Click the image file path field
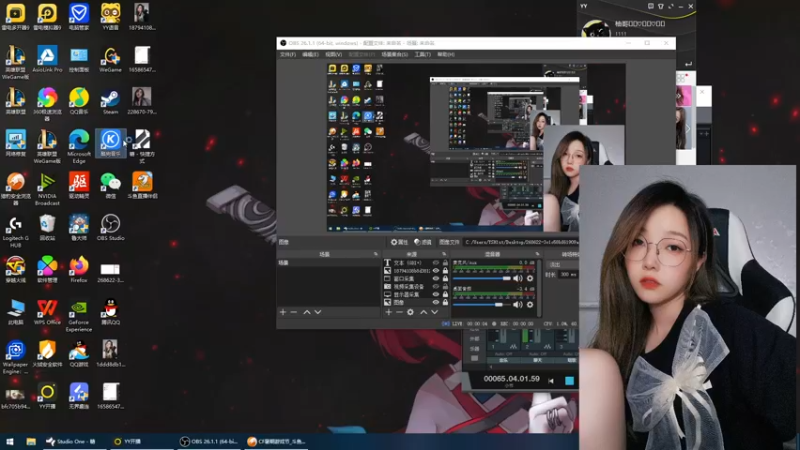This screenshot has width=800, height=450. pos(521,242)
